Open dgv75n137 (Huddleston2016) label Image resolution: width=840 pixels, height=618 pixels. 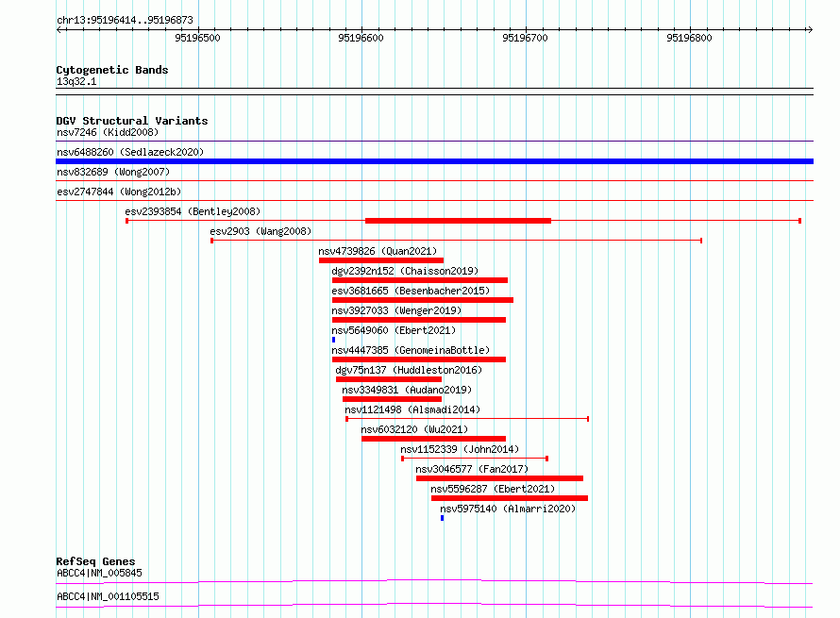[409, 370]
